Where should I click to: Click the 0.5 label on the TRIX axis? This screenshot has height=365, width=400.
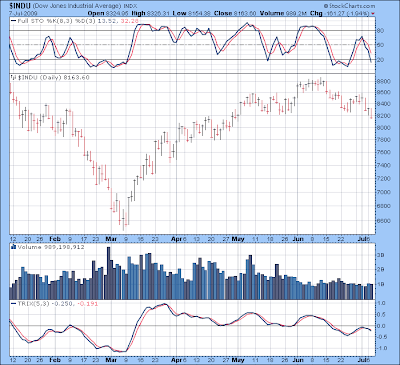(382, 315)
